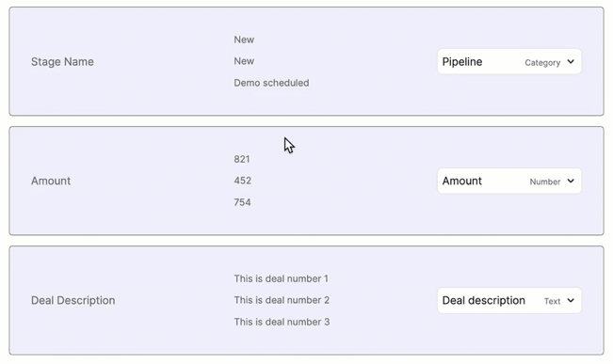613x364 pixels.
Task: Click the chevron beside Category
Action: pos(571,62)
